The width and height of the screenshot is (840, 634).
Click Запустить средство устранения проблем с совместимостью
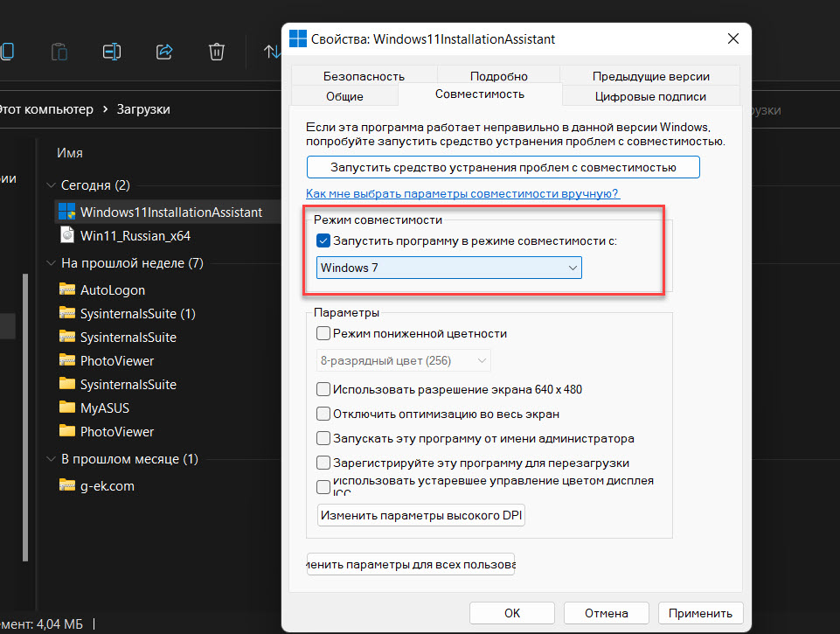pyautogui.click(x=503, y=167)
